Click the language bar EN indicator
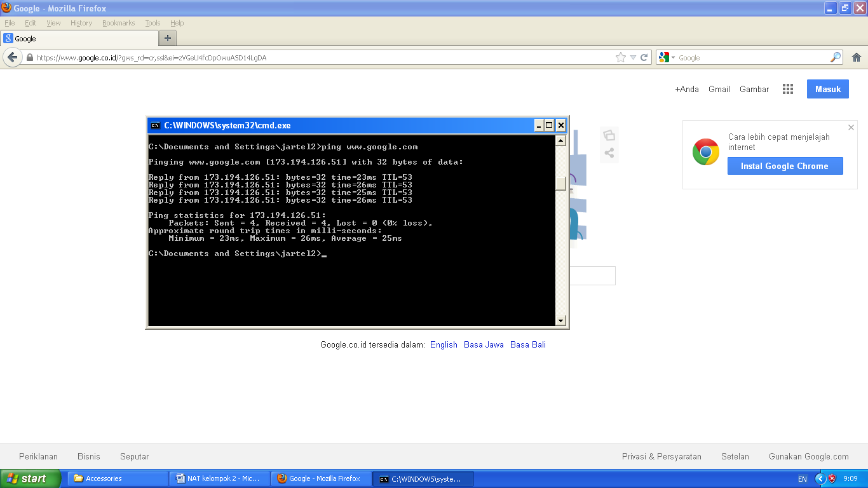The height and width of the screenshot is (488, 868). pos(803,479)
